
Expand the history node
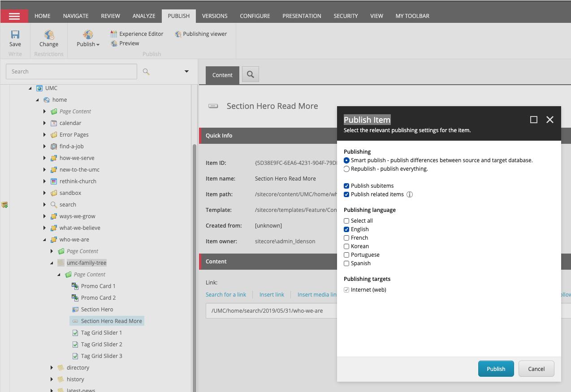coord(52,379)
